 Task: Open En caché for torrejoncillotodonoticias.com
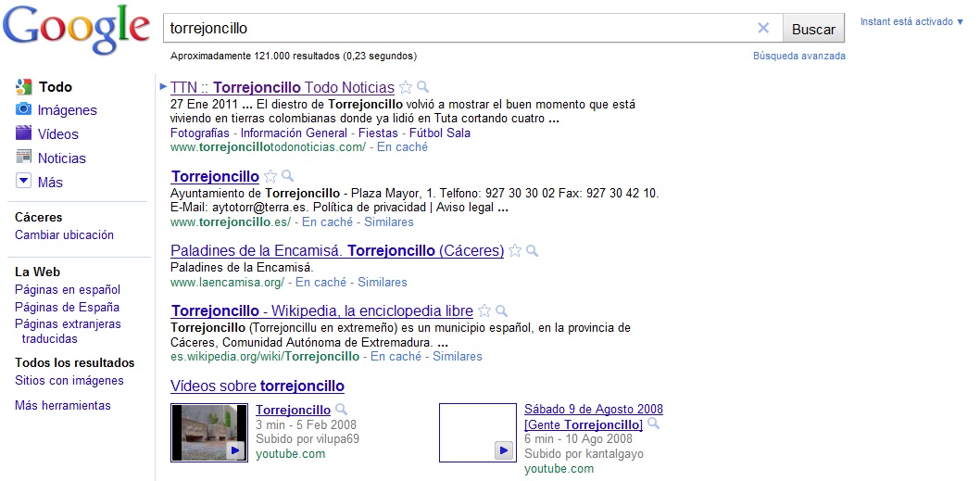pyautogui.click(x=403, y=147)
